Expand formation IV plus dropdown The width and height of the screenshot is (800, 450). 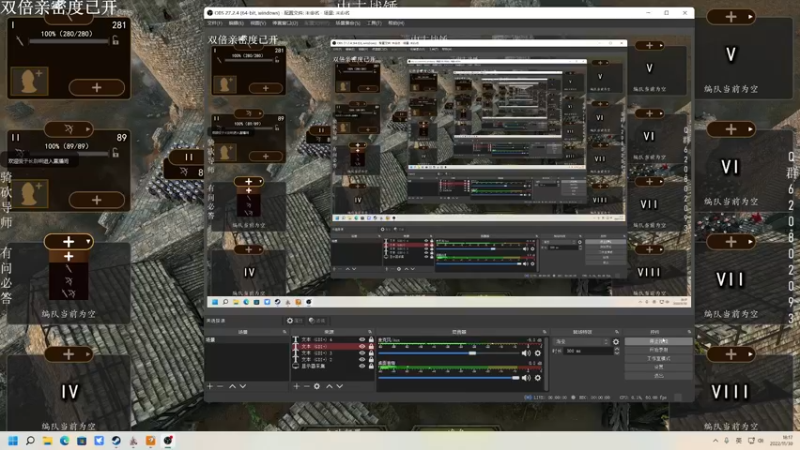pos(68,354)
